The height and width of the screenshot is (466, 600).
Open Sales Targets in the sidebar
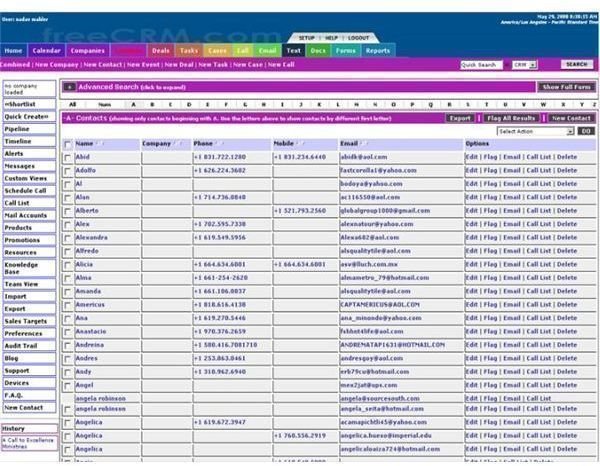coord(29,321)
